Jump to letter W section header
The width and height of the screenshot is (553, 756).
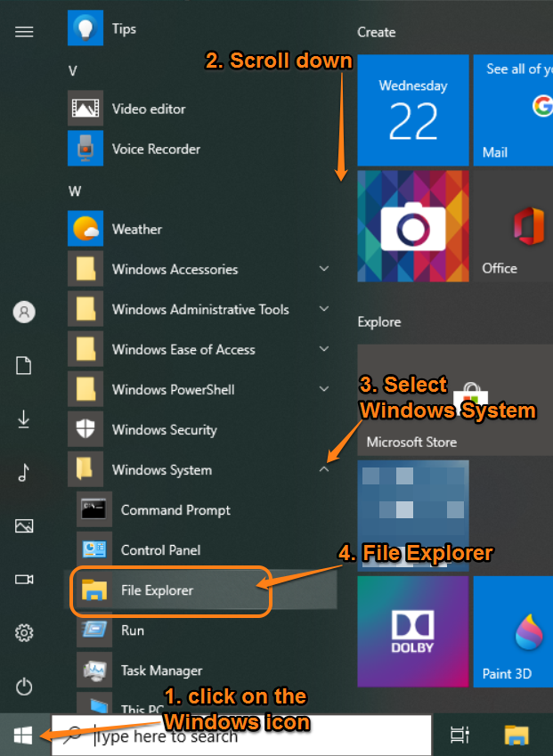tap(74, 191)
